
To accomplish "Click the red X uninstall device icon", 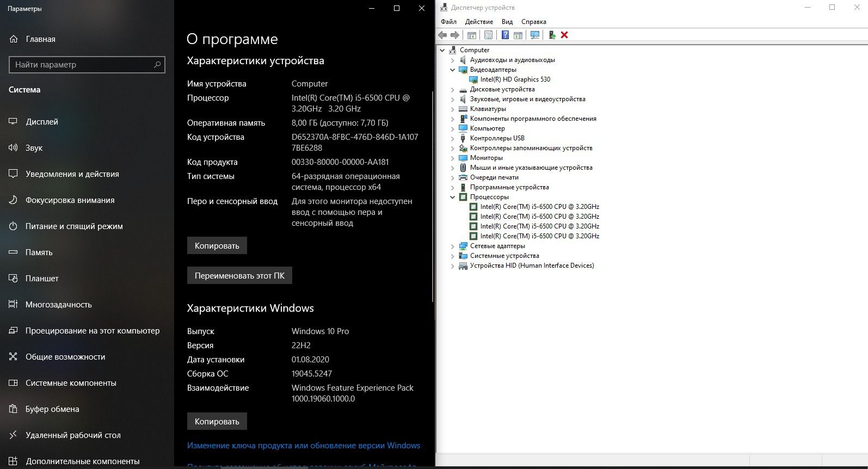I will [564, 35].
